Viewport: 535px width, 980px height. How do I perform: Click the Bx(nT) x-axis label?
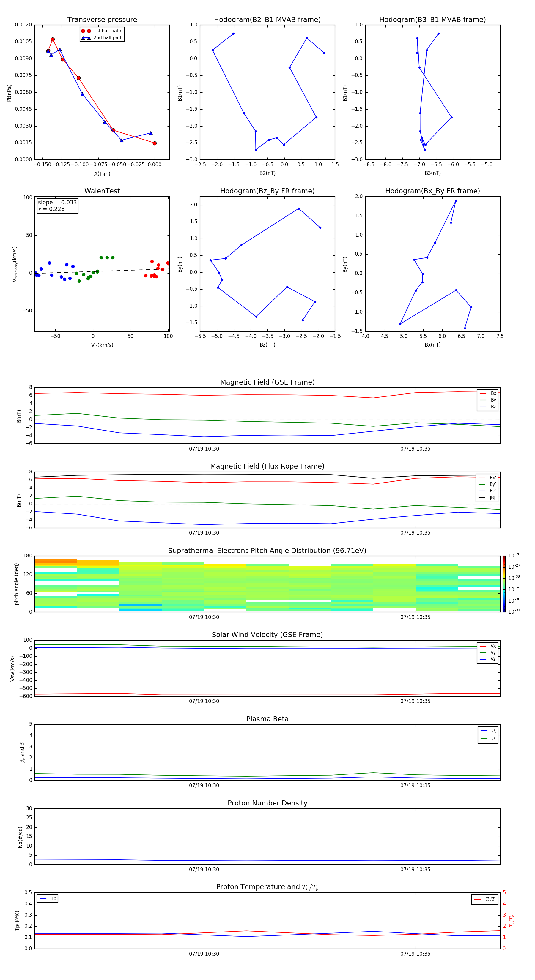tap(432, 345)
